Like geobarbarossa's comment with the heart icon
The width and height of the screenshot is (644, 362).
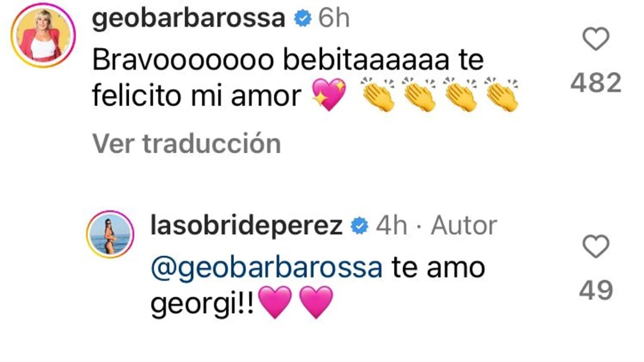(x=596, y=40)
